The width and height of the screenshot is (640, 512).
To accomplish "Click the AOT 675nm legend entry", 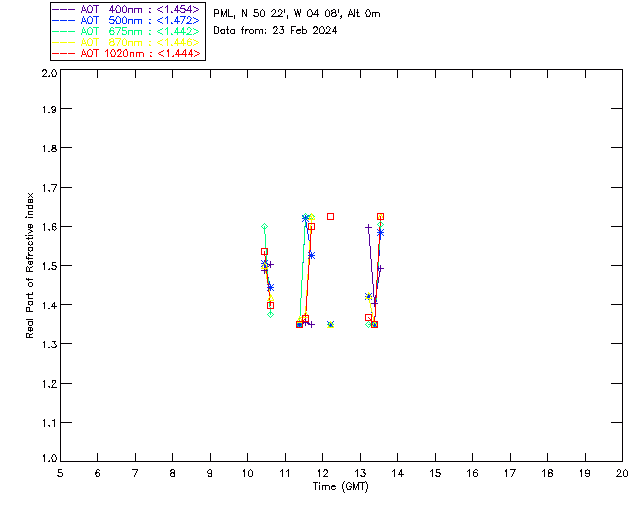I will point(126,31).
